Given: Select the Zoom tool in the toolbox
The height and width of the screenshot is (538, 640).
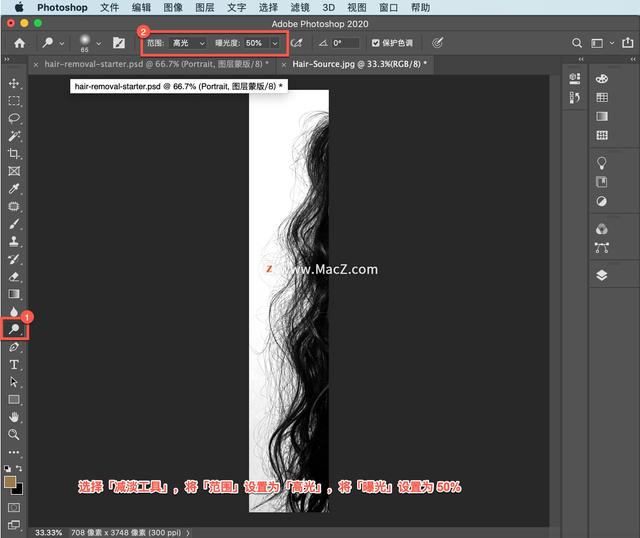Looking at the screenshot, I should [14, 434].
